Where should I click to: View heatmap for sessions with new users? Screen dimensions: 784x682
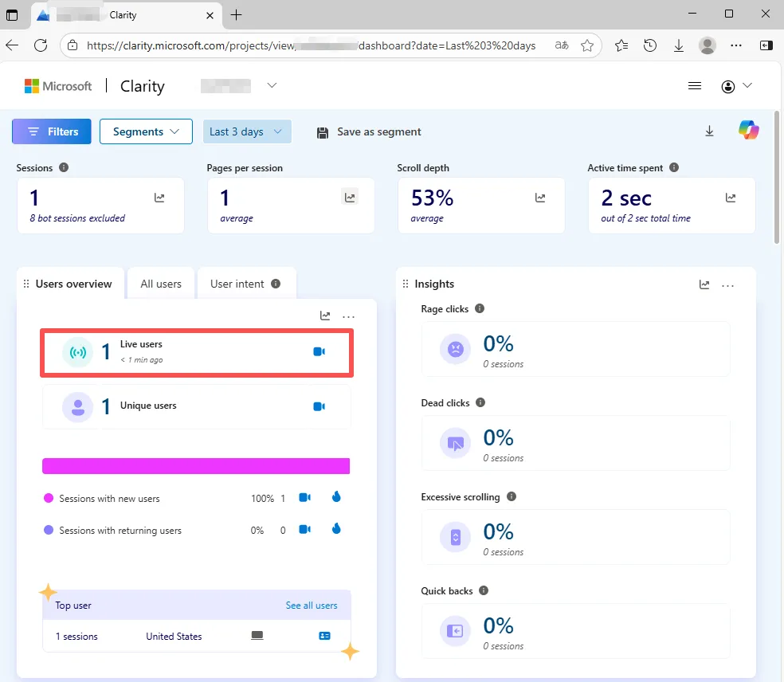(x=336, y=497)
